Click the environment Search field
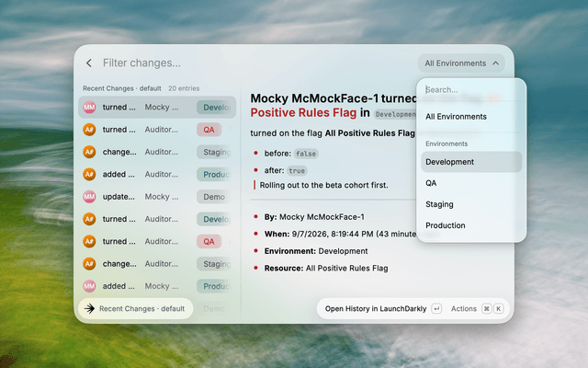Image resolution: width=588 pixels, height=368 pixels. [471, 90]
